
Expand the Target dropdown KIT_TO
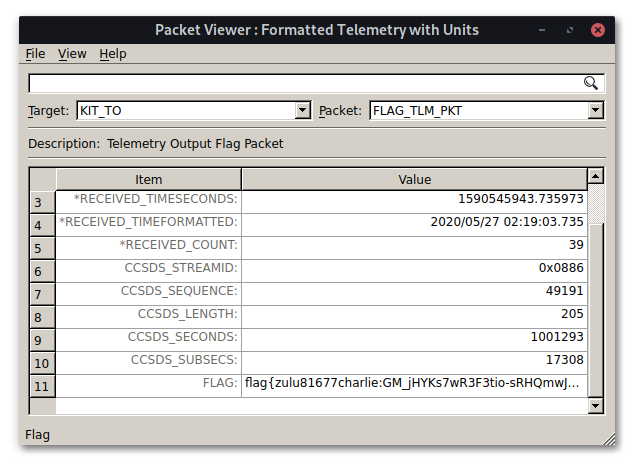(x=303, y=111)
